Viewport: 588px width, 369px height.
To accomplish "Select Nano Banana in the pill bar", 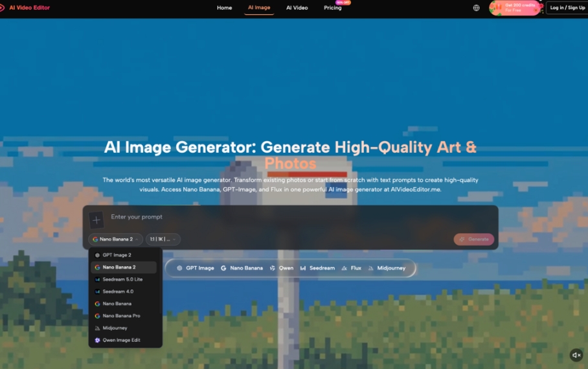I will click(x=242, y=268).
